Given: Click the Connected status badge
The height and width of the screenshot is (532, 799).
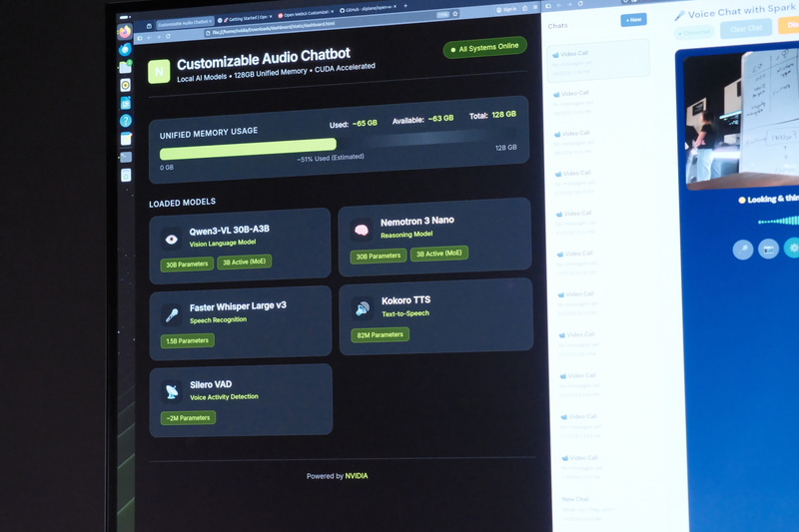Looking at the screenshot, I should [x=695, y=33].
